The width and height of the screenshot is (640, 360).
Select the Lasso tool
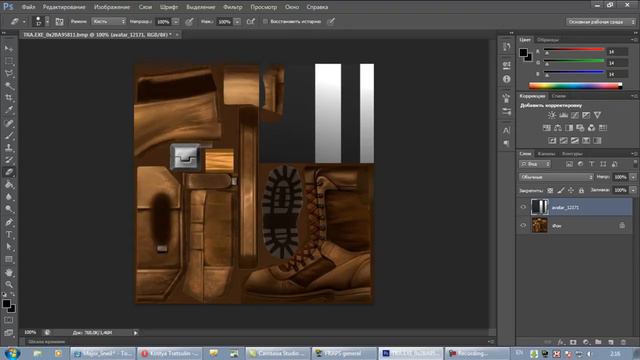click(x=9, y=73)
